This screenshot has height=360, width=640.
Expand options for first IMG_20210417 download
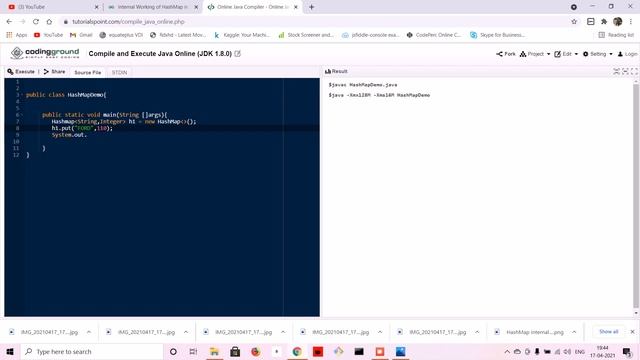point(89,332)
